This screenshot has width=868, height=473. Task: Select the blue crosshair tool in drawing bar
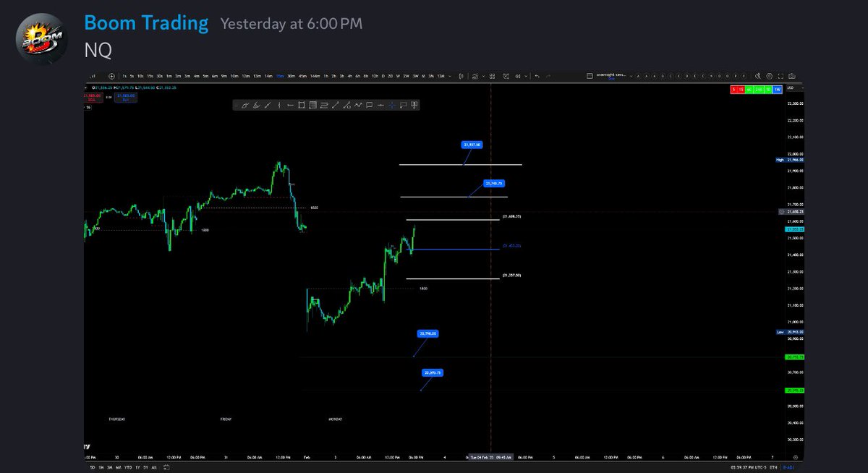point(391,105)
